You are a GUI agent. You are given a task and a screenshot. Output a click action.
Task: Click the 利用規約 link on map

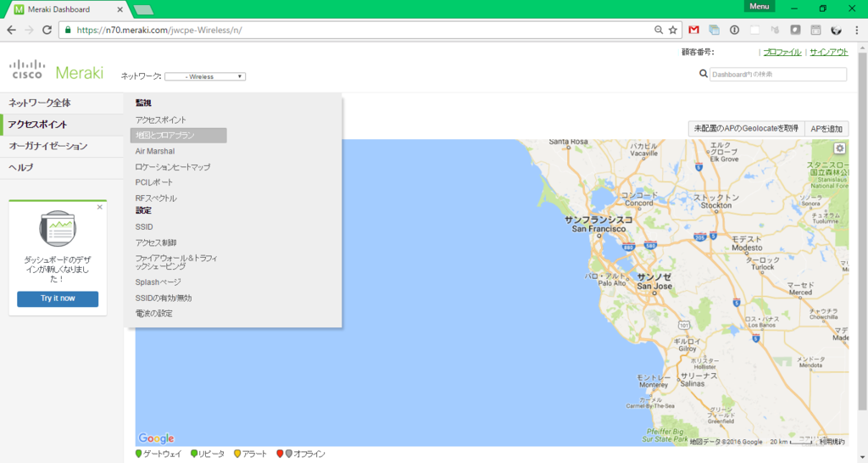tap(832, 442)
